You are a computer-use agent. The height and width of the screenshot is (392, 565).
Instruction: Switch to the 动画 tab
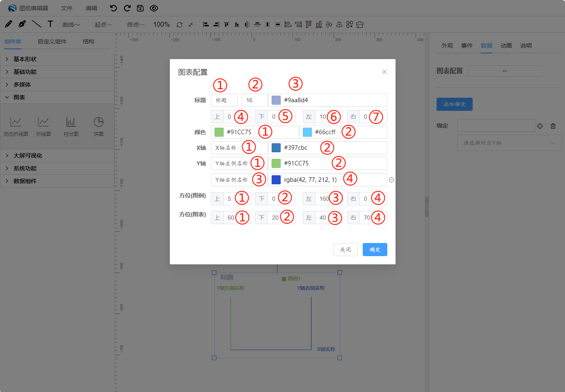point(506,46)
